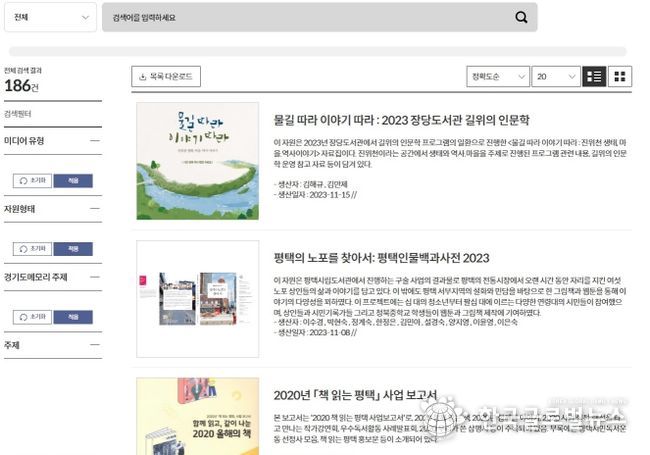Apply the 자원형태 filter with 적용
Image resolution: width=650 pixels, height=455 pixels.
[73, 249]
